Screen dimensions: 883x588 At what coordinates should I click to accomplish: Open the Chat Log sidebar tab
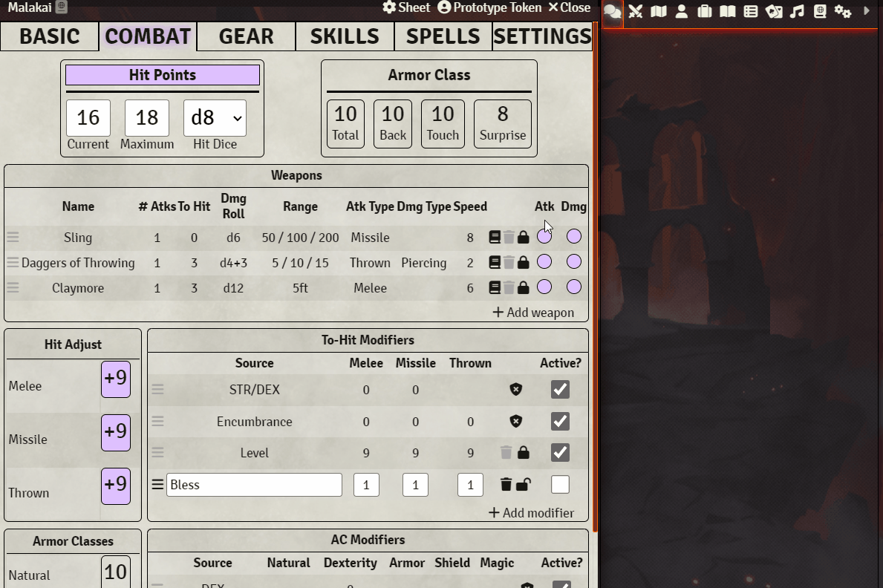click(612, 11)
